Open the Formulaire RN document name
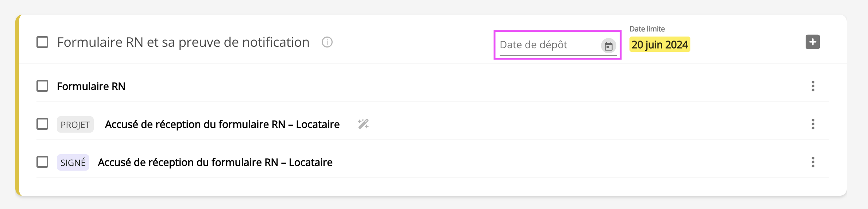The image size is (868, 209). 91,87
